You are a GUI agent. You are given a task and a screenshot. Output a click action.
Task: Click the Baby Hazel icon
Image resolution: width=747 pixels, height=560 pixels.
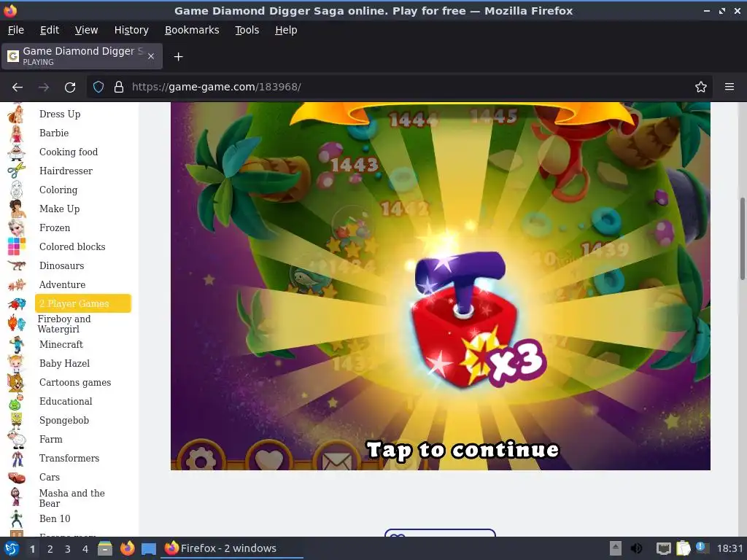coord(16,363)
